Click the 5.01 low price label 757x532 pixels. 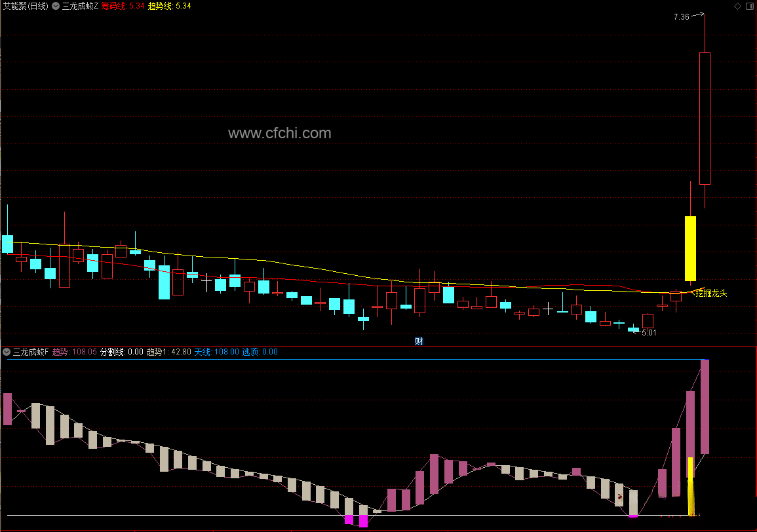[649, 333]
